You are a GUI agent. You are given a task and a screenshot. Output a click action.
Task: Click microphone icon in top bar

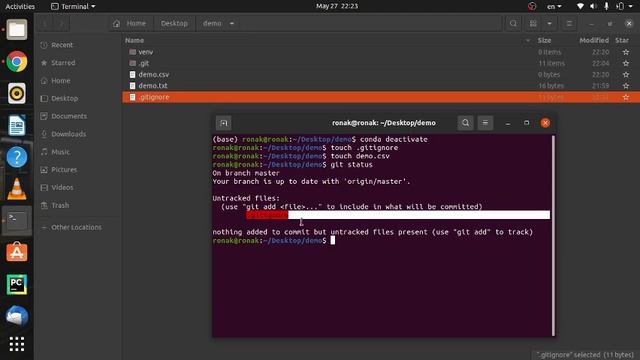tap(606, 6)
